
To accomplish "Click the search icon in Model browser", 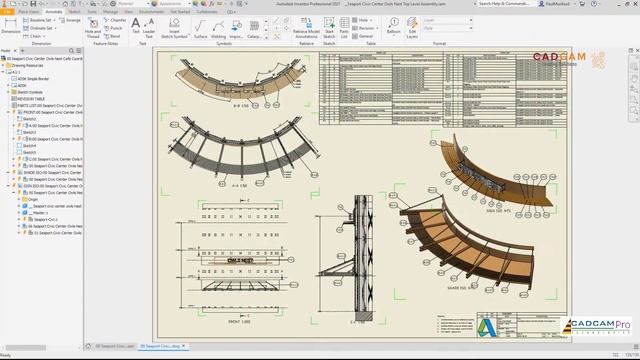I will tap(71, 51).
